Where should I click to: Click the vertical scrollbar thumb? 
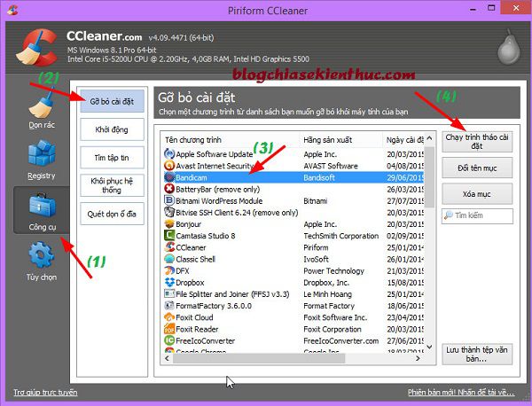[429, 176]
